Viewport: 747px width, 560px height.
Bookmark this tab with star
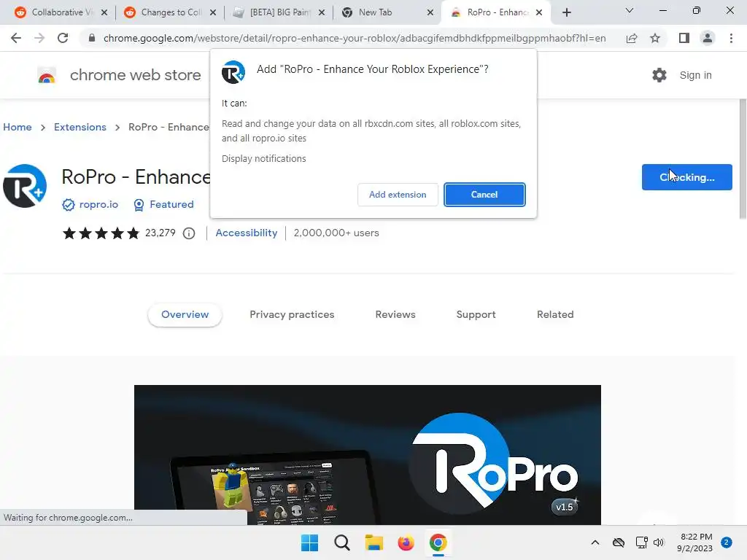coord(655,38)
